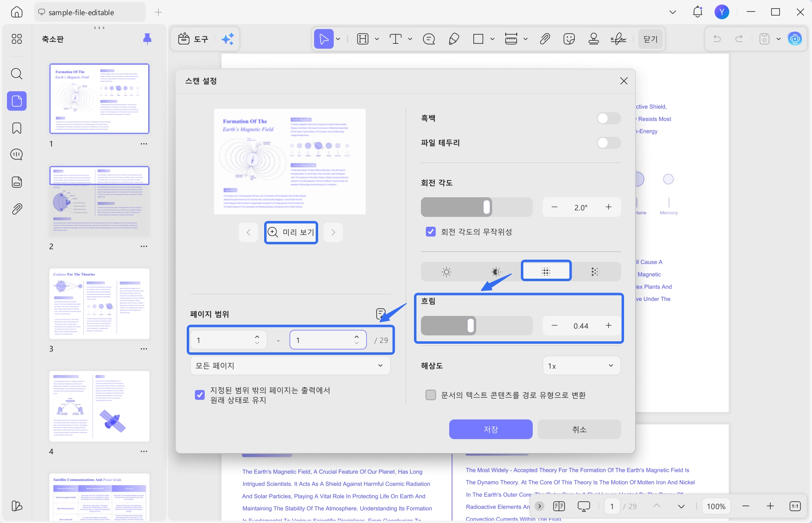
Task: Zoom in with the bottom plus button
Action: (x=770, y=506)
